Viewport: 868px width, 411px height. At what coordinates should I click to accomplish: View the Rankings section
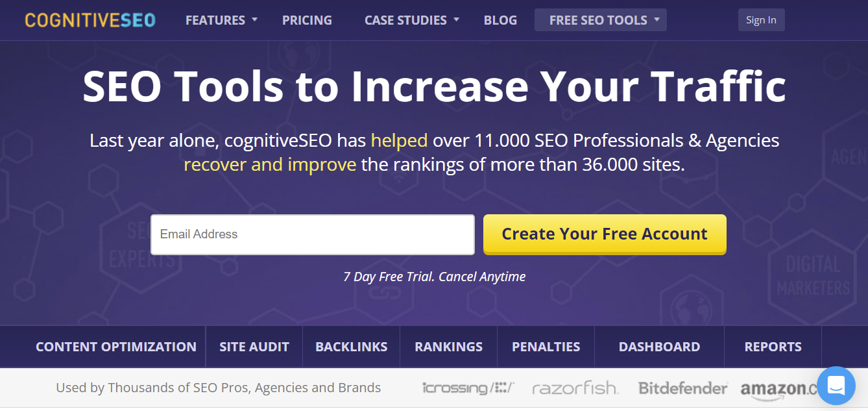(448, 346)
